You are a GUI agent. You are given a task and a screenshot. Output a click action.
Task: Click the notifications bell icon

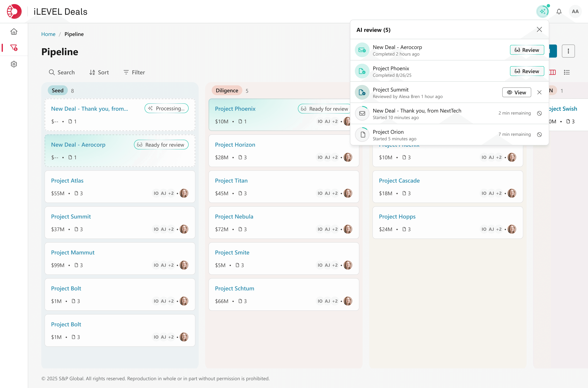coord(559,11)
